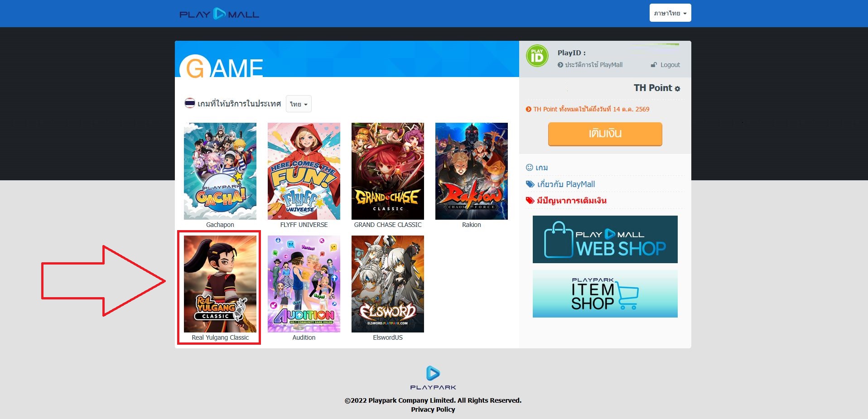Image resolution: width=868 pixels, height=419 pixels.
Task: Select the FLYFF UNIVERSE game cover
Action: (304, 171)
